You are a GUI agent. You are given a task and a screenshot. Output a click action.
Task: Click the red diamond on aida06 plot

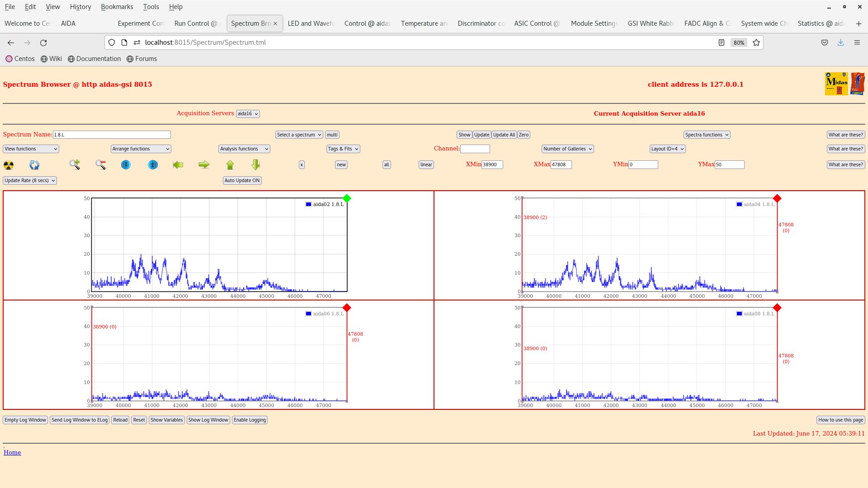pos(347,308)
